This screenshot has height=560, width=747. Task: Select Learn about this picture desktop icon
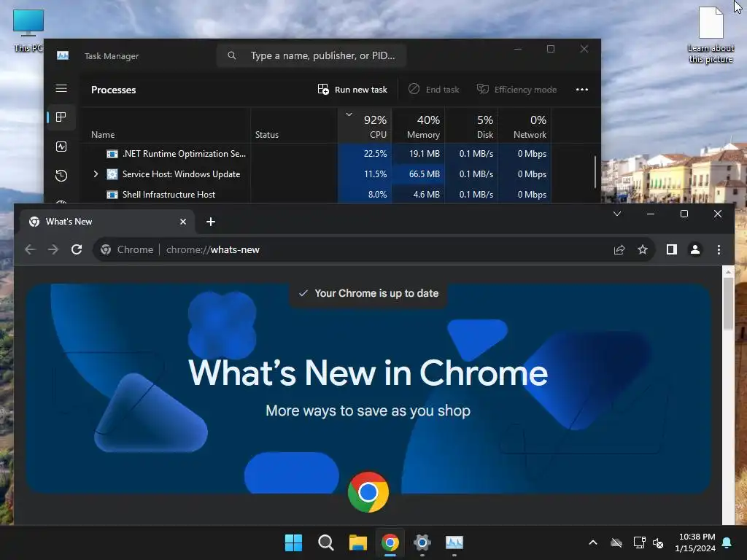(711, 35)
